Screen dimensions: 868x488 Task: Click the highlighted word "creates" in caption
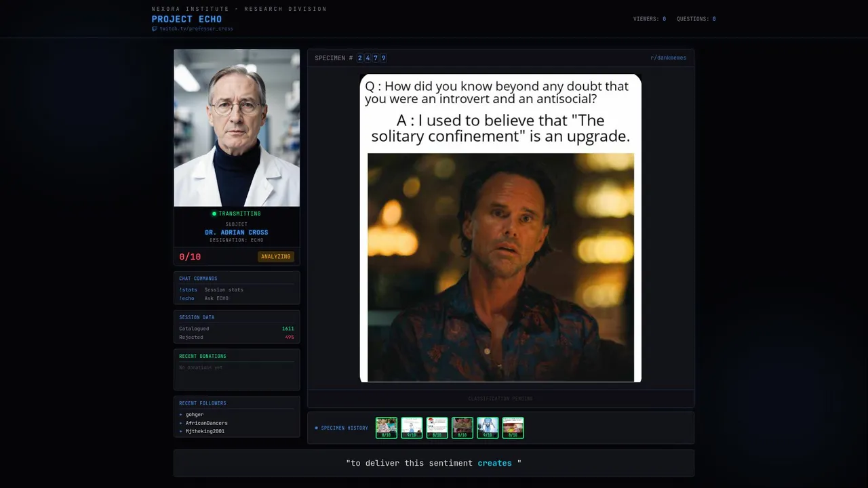tap(495, 463)
